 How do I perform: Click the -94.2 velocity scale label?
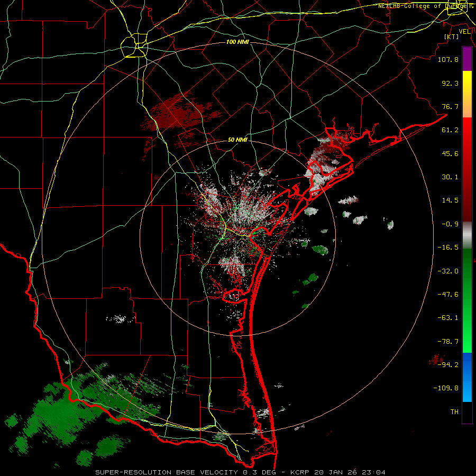coord(448,364)
